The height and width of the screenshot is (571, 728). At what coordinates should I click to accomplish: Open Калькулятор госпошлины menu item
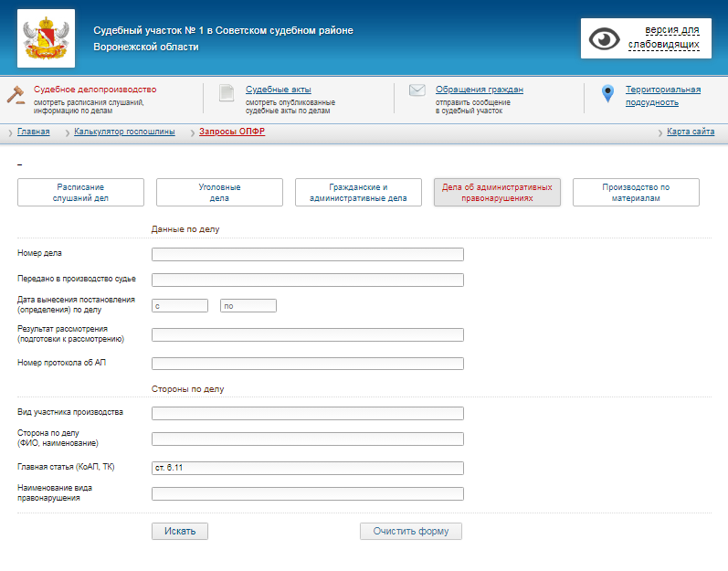coord(124,132)
